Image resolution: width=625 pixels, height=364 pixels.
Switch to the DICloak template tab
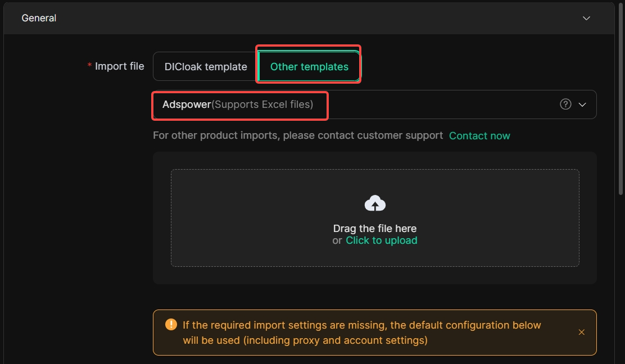point(206,66)
